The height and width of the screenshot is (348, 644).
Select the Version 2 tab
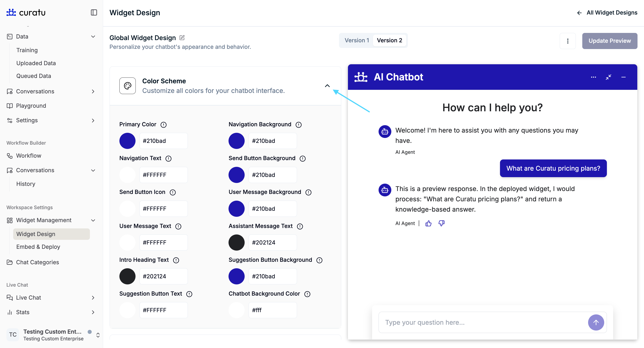click(x=389, y=40)
